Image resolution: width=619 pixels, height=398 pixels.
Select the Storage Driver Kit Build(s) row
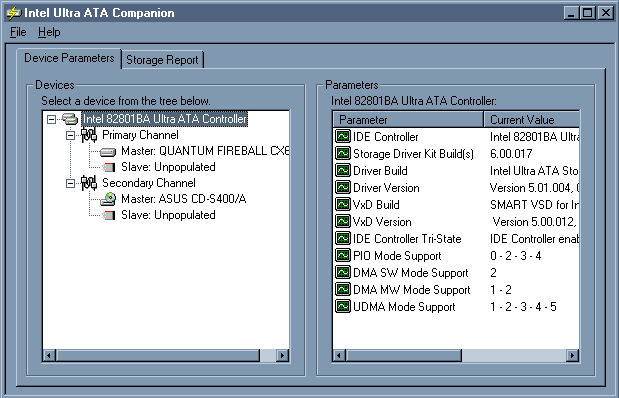[456, 154]
